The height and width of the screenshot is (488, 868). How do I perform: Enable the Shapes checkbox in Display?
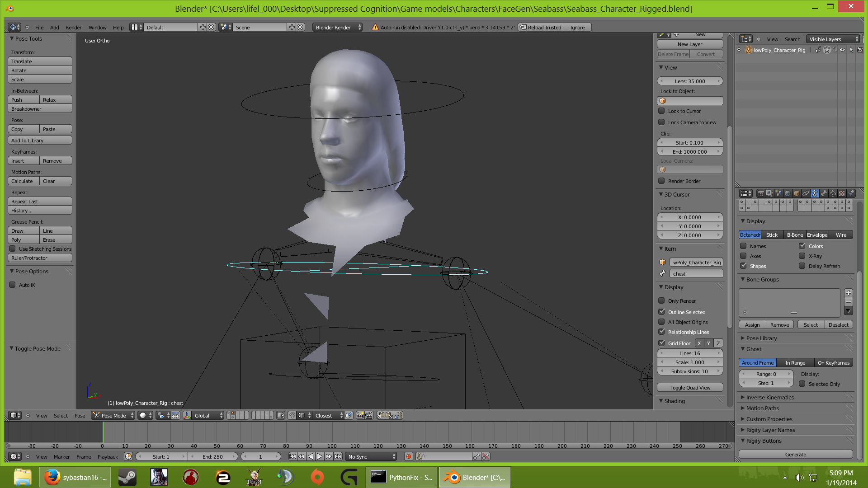[x=743, y=266]
